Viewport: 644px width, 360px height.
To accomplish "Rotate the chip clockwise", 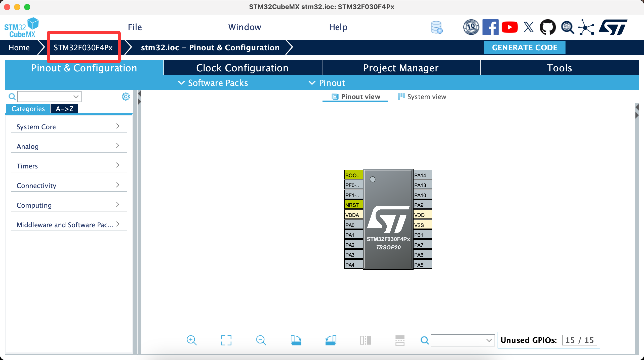I will tap(296, 340).
